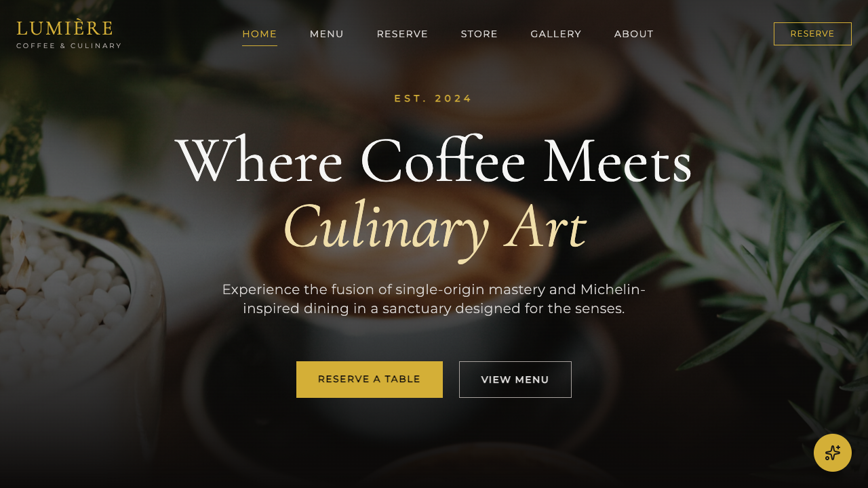Click the gold Reserve a Table button
This screenshot has height=488, width=868.
click(x=370, y=380)
